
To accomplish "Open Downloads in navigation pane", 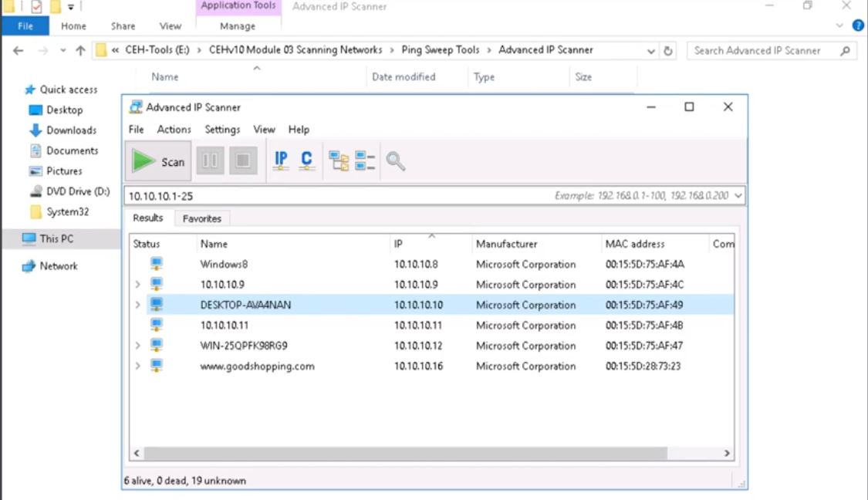I will 72,130.
